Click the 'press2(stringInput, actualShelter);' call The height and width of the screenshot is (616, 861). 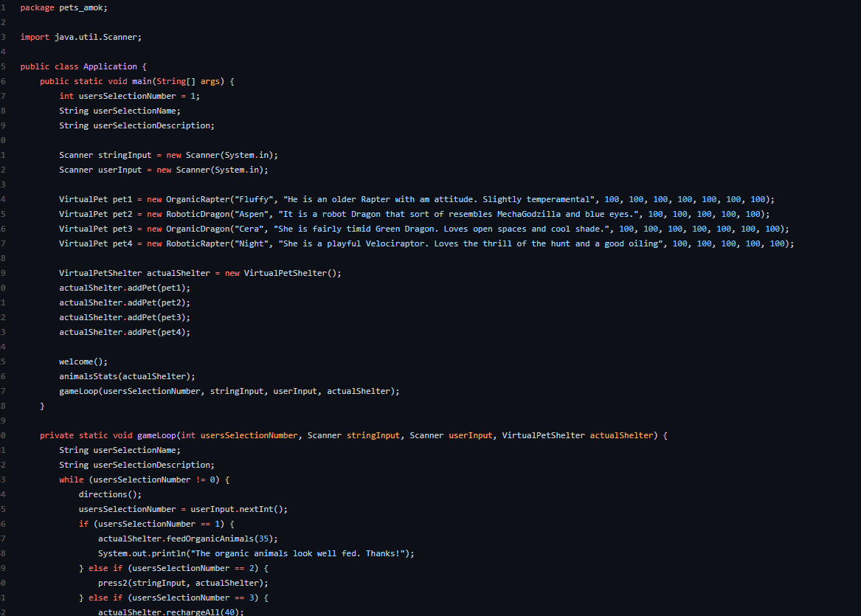(x=183, y=583)
